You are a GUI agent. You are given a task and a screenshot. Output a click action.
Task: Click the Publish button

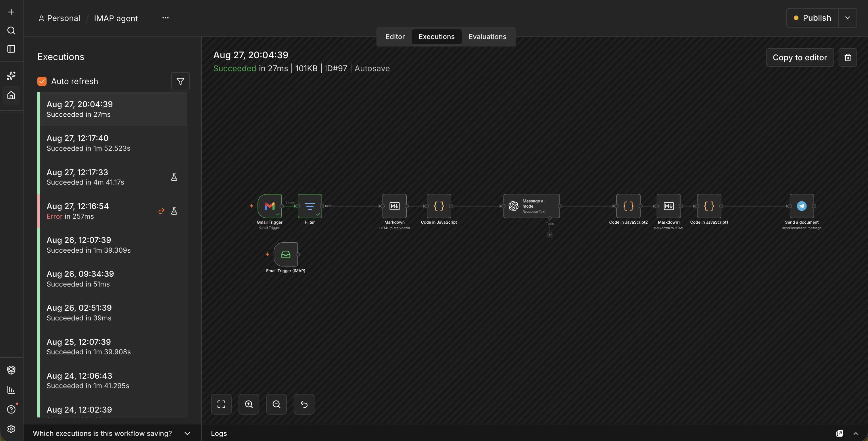point(813,18)
